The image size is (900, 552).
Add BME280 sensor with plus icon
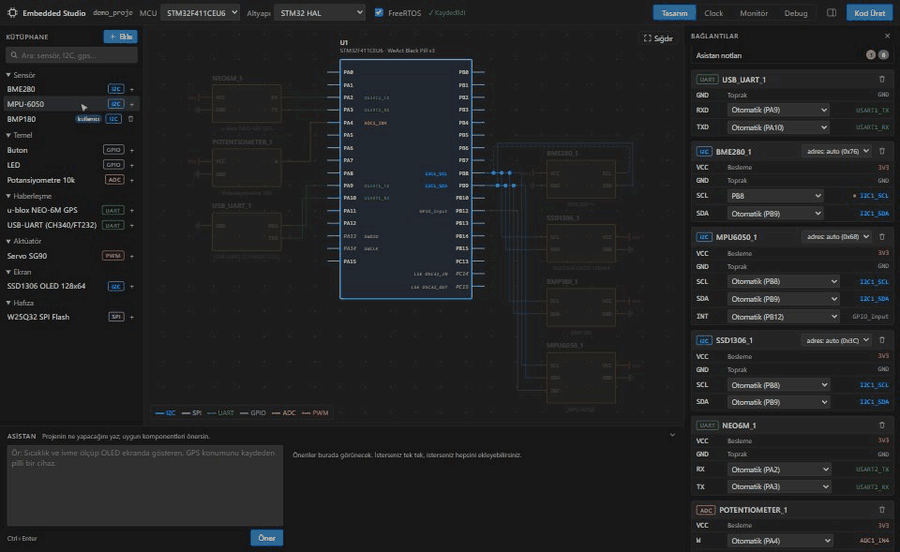click(x=132, y=90)
